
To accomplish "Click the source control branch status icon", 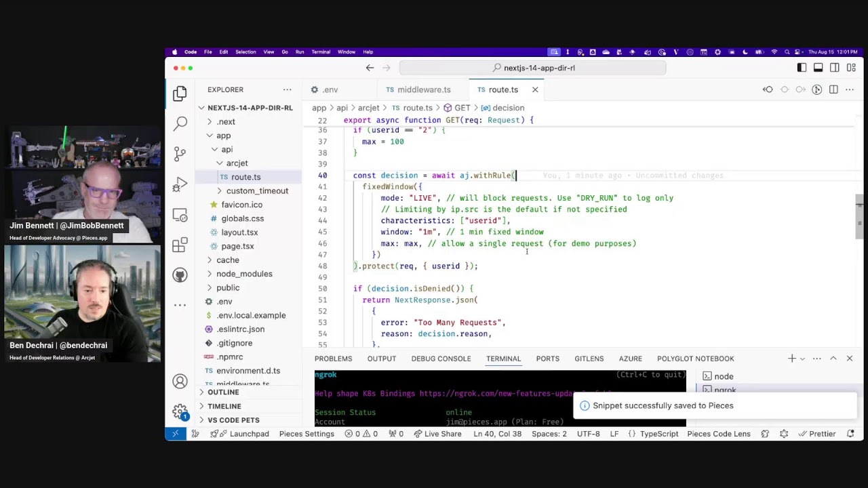I will click(x=195, y=434).
